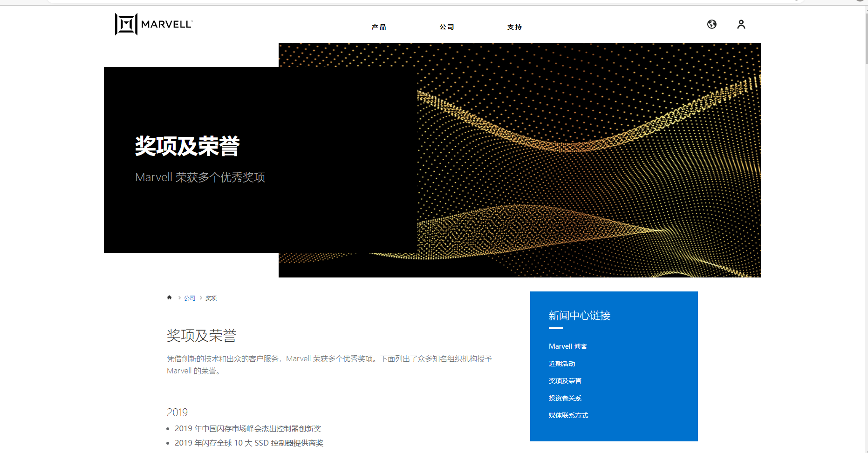Open the 投资者关系 page
The width and height of the screenshot is (868, 453).
[565, 398]
